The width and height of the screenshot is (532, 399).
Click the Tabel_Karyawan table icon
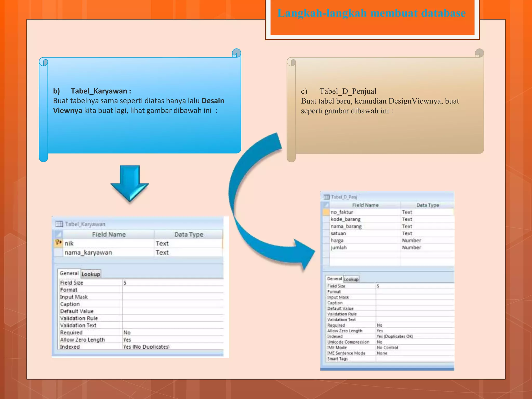[x=59, y=224]
